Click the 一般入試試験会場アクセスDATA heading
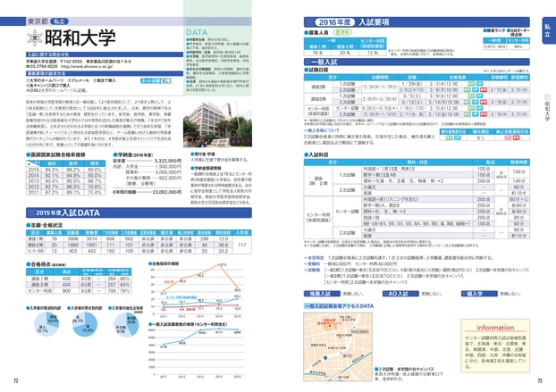Screen dimensions: 556x392 click(339, 305)
